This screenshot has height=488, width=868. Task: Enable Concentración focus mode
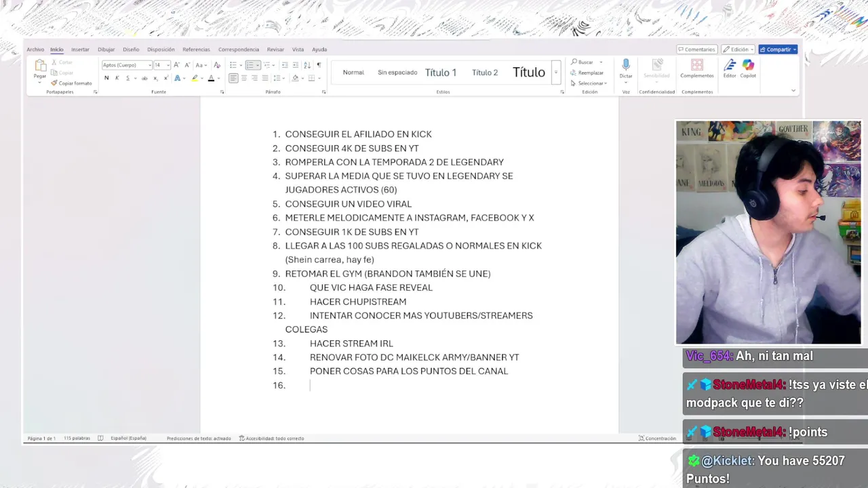(657, 438)
